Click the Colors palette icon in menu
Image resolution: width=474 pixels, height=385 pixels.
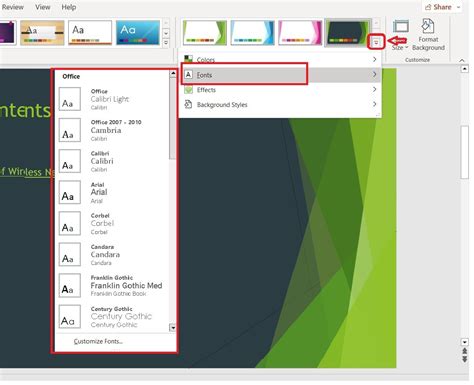coord(188,59)
